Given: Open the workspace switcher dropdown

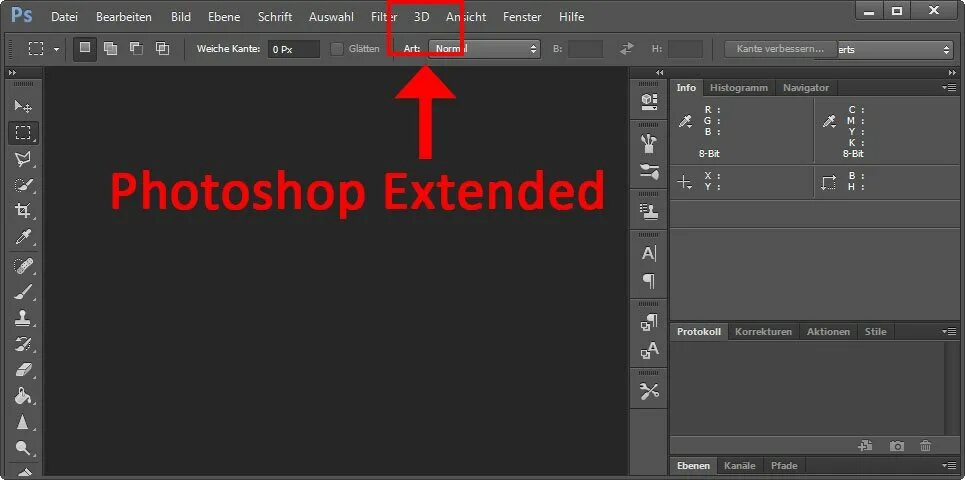Looking at the screenshot, I should pos(894,50).
